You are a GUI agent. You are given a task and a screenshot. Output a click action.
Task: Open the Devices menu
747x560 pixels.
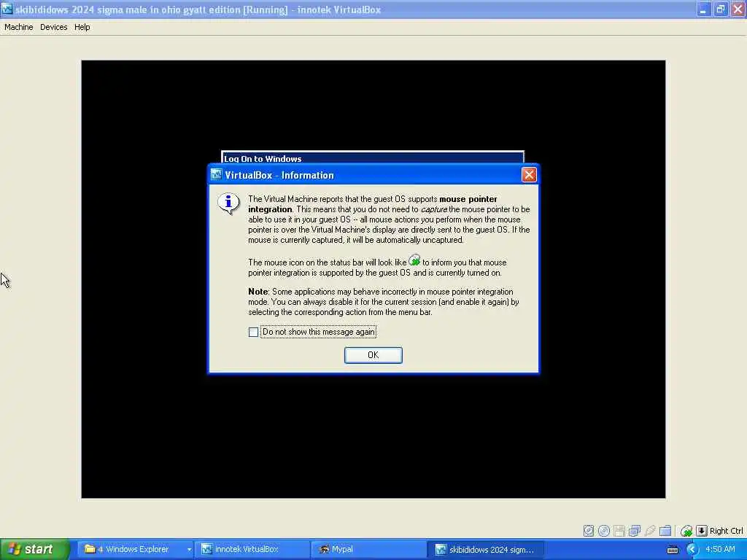pyautogui.click(x=53, y=27)
